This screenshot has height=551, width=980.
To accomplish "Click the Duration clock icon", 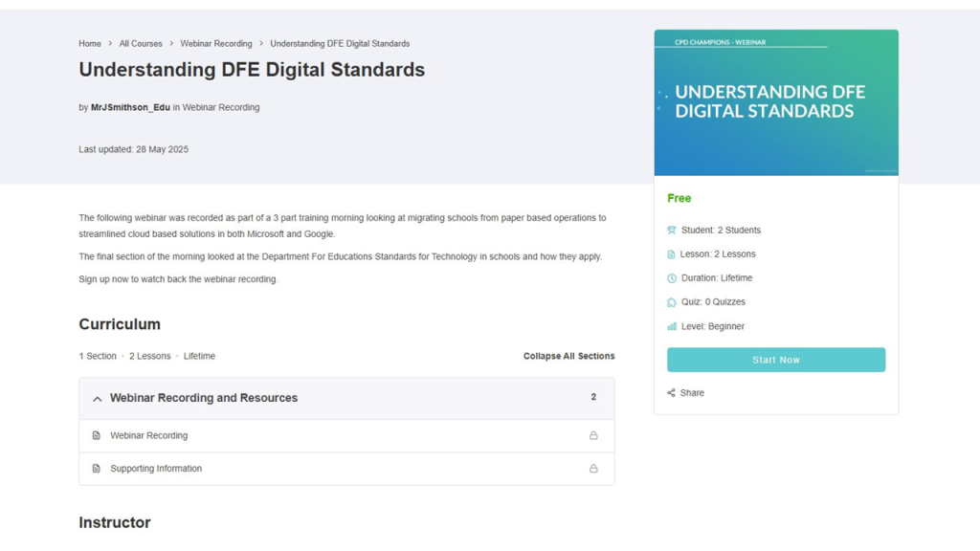I will tap(672, 278).
